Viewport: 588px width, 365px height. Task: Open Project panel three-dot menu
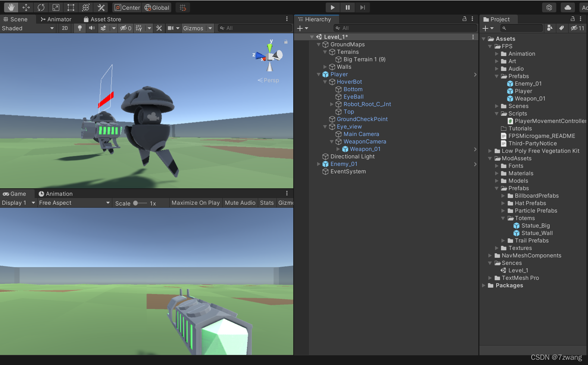pos(581,19)
